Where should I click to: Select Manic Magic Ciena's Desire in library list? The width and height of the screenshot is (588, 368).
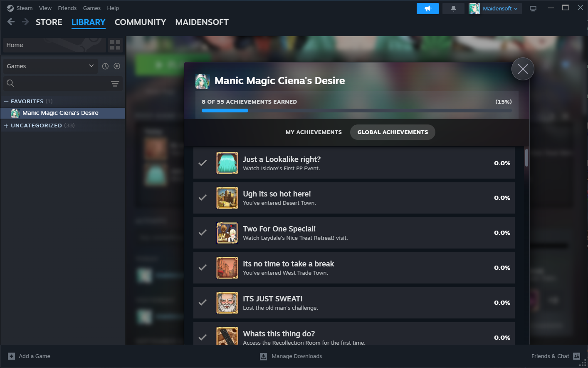[63, 113]
